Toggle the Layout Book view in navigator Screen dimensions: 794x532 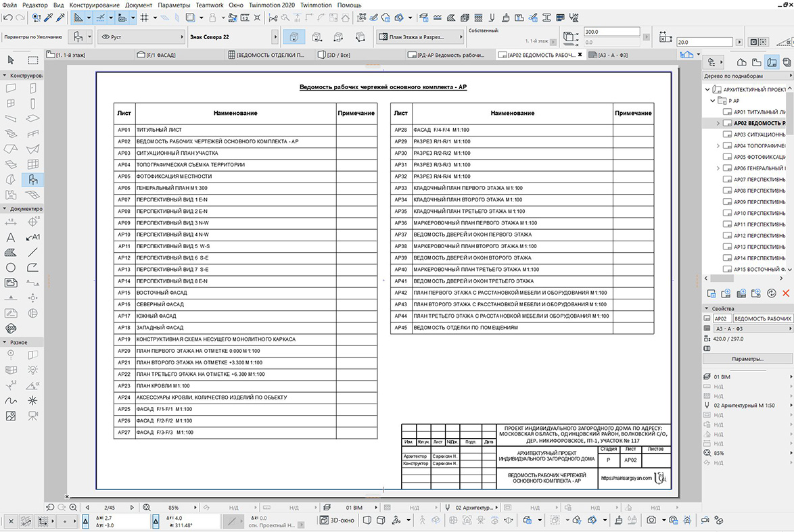(x=772, y=62)
